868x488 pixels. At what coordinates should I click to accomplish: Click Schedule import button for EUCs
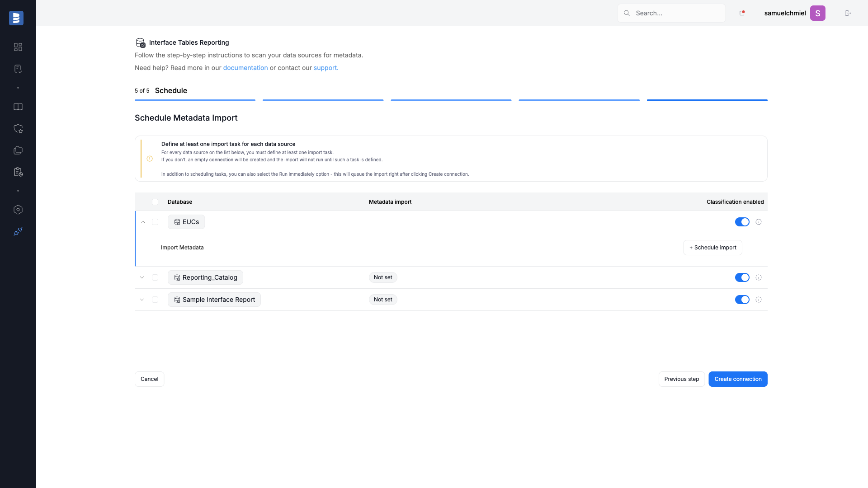coord(712,248)
